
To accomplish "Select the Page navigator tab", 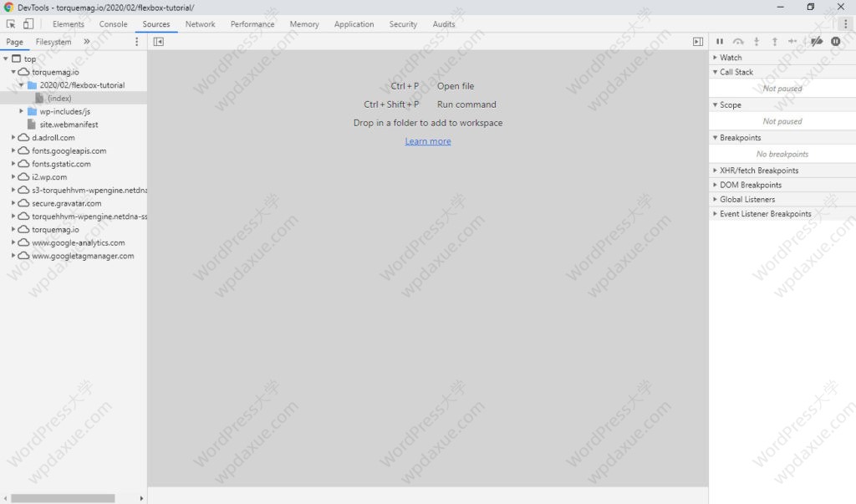I will coord(14,42).
